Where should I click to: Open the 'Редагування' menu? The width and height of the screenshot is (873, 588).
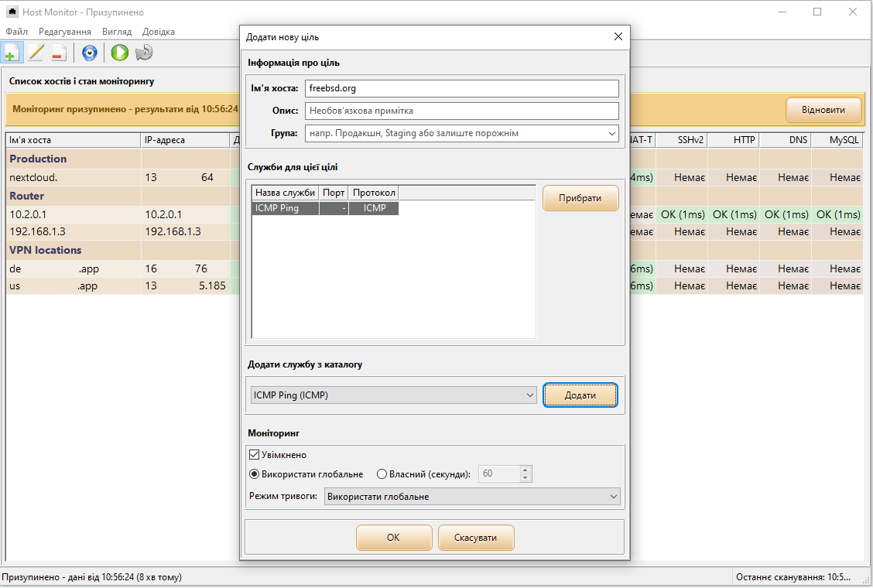tap(64, 32)
